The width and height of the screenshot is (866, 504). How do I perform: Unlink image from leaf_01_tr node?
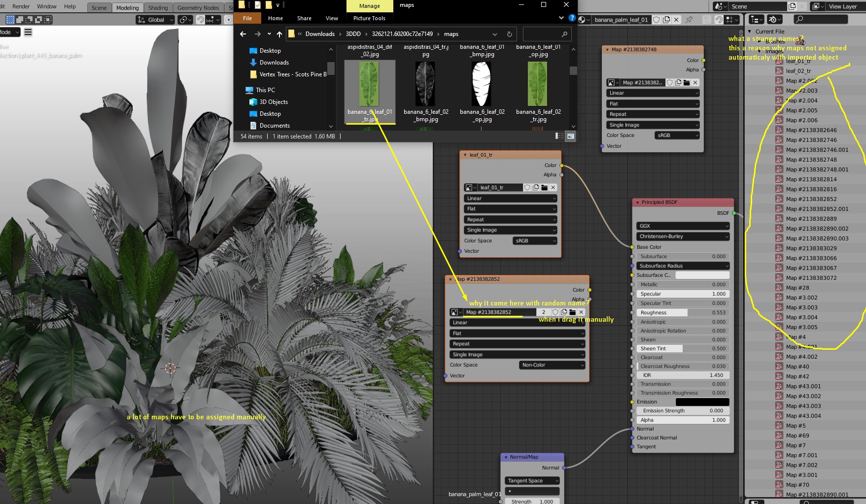coord(553,188)
